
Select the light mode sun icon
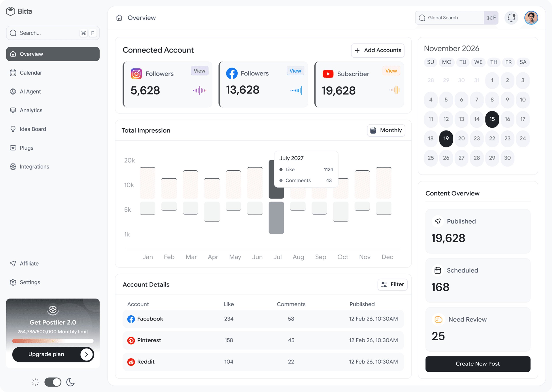click(x=35, y=382)
